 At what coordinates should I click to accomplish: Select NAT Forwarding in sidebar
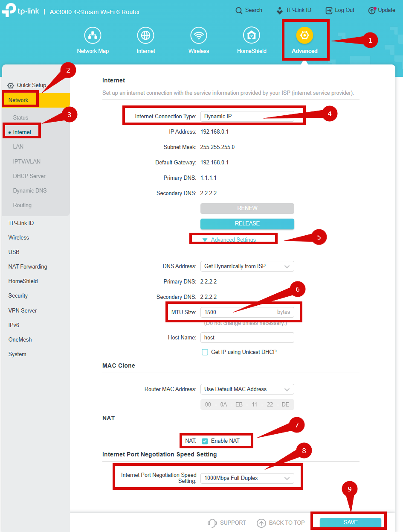click(28, 267)
